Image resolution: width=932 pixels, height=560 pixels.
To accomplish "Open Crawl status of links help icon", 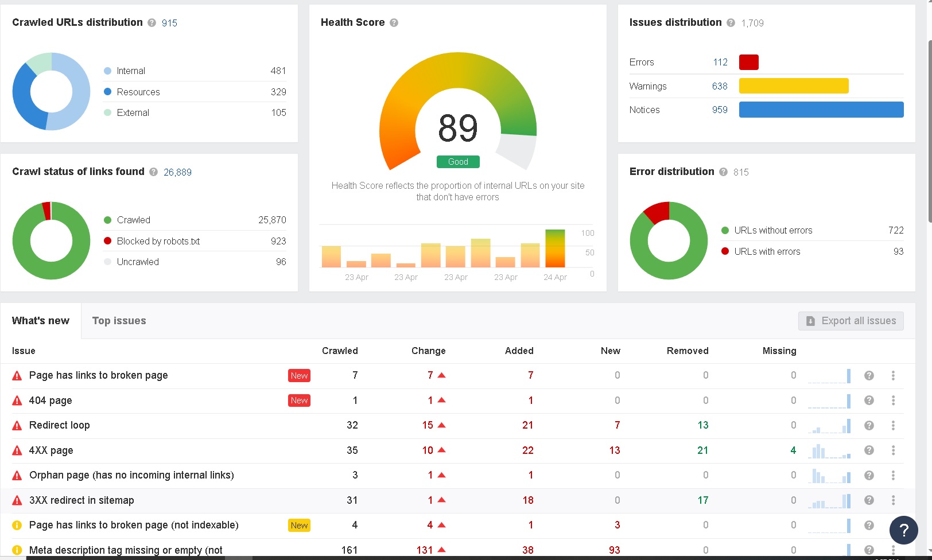I will [153, 172].
